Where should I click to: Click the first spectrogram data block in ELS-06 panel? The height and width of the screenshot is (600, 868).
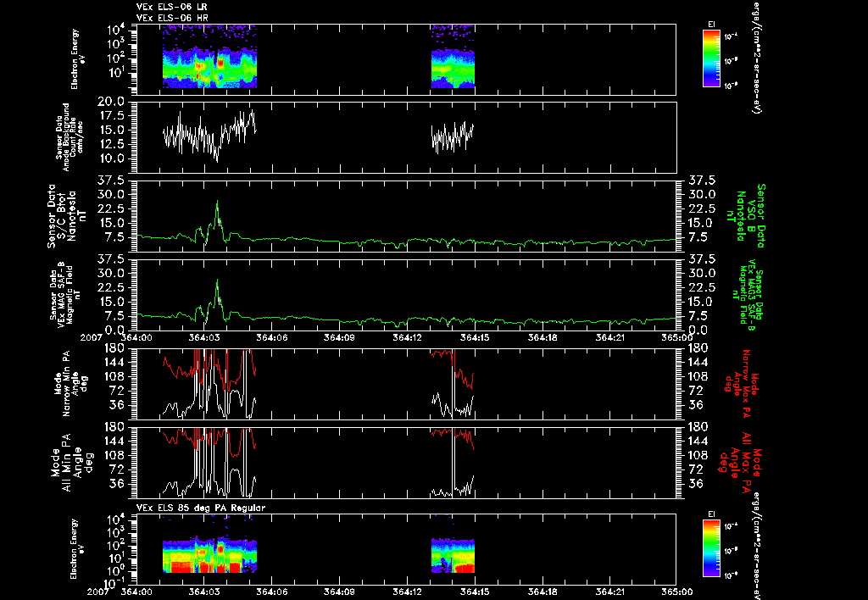209,57
